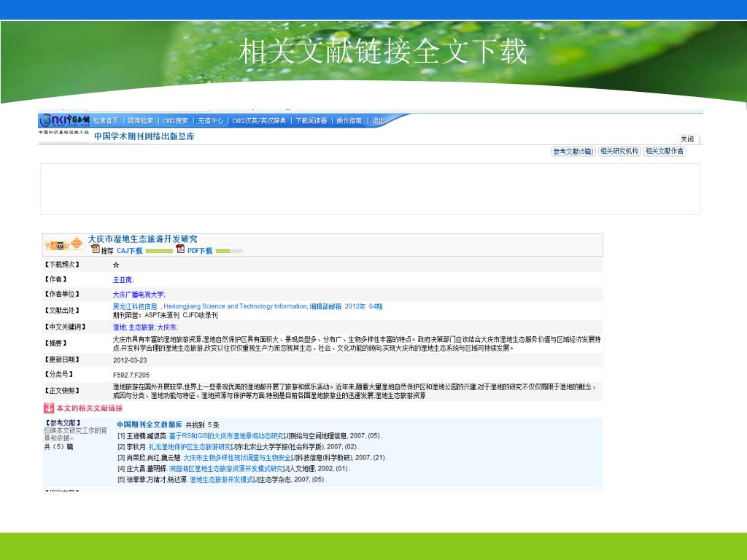747x560 pixels.
Task: Open reference 扎龙湿地保护区生态旅游研究
Action: (x=190, y=447)
